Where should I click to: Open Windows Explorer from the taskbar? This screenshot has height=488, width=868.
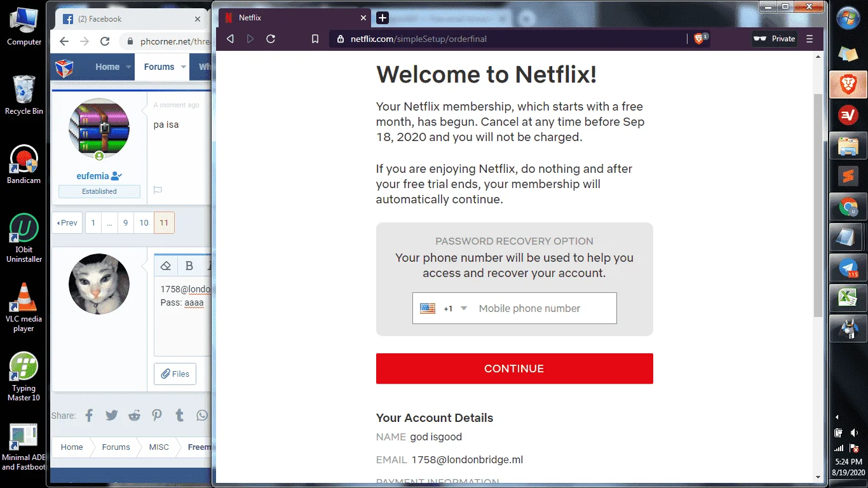[x=848, y=146]
